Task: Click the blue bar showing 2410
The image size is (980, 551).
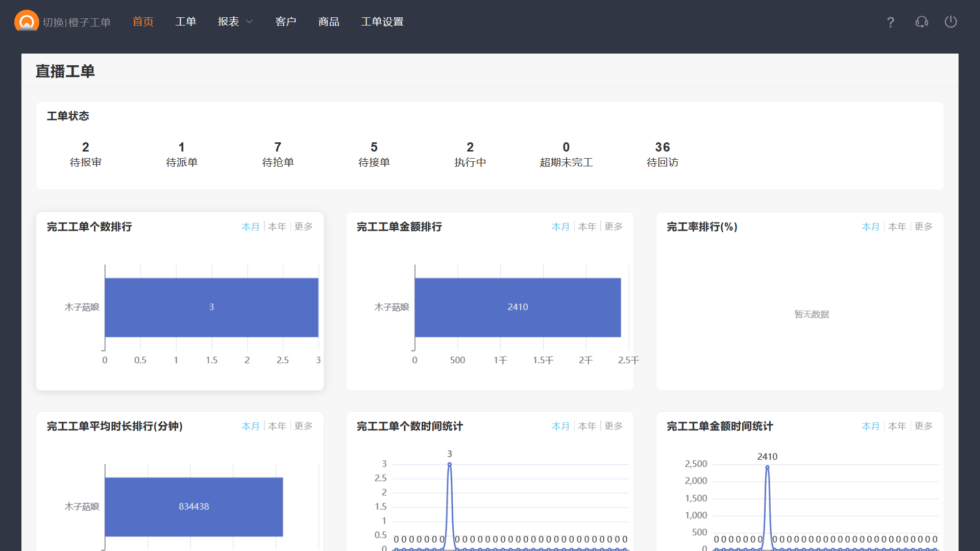Action: pos(518,307)
